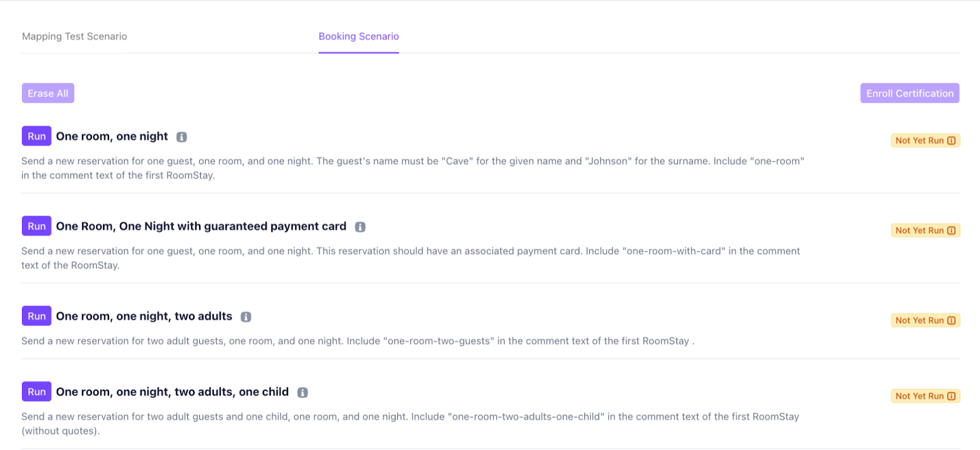Viewport: 980px width, 450px height.
Task: Click 'One room, one night, two adults, one child' title
Action: coord(172,392)
